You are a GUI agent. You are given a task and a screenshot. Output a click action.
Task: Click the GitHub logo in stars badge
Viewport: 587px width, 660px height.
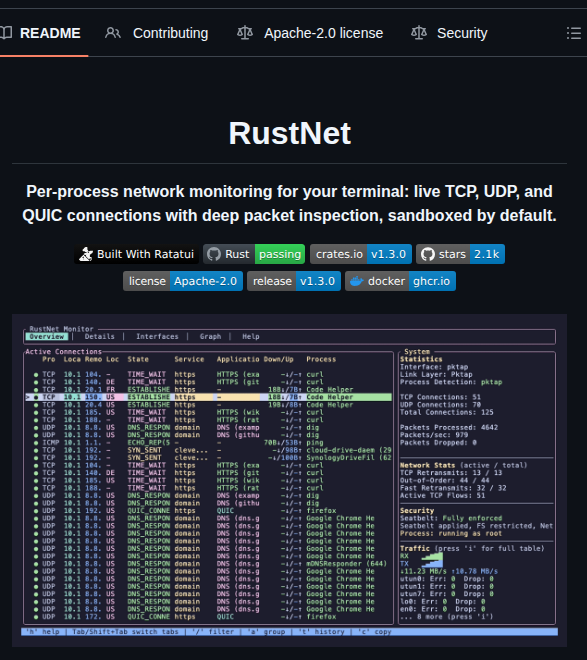click(428, 254)
